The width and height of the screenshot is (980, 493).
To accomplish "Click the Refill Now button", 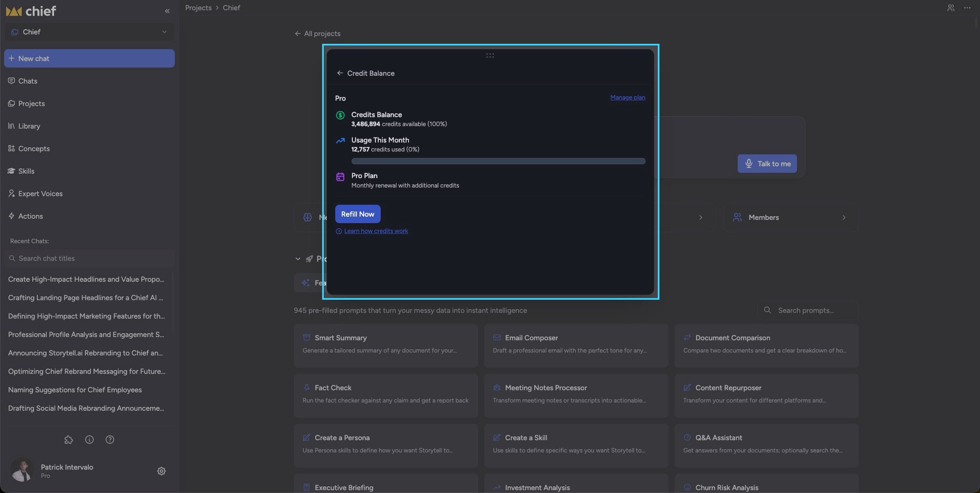I will click(358, 214).
